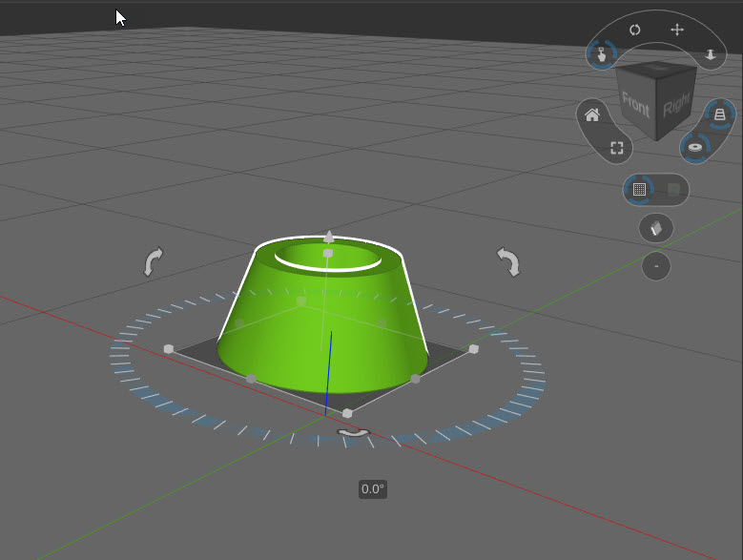Reset camera with the home icon
743x560 pixels.
point(592,114)
